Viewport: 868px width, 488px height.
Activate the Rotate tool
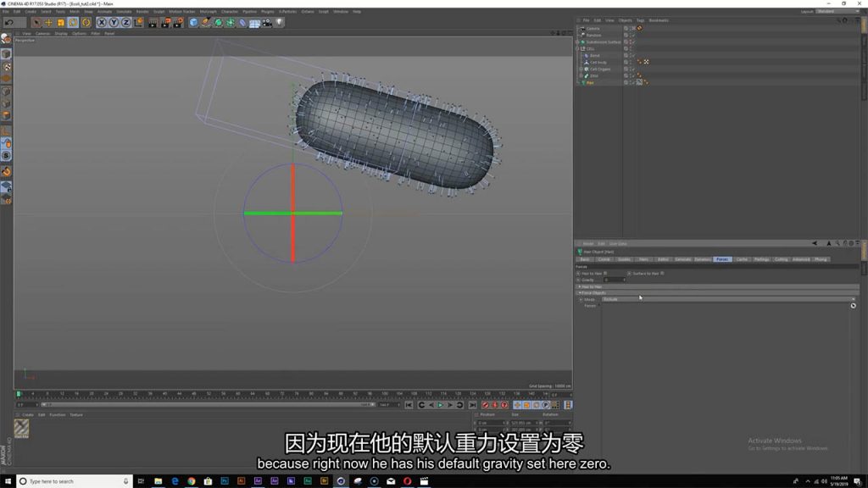click(73, 23)
